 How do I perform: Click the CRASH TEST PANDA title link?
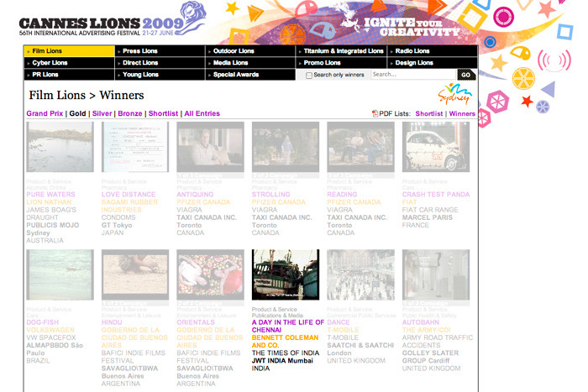(436, 195)
